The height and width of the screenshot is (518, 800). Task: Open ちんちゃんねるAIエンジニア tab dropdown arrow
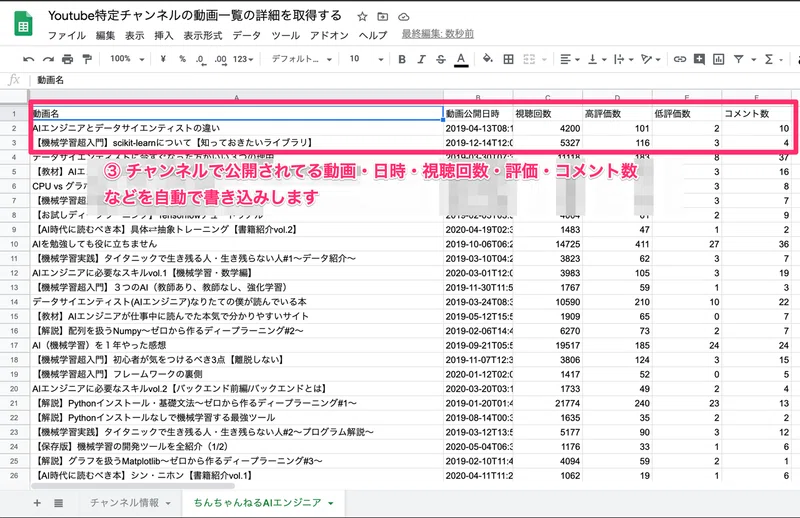point(331,504)
